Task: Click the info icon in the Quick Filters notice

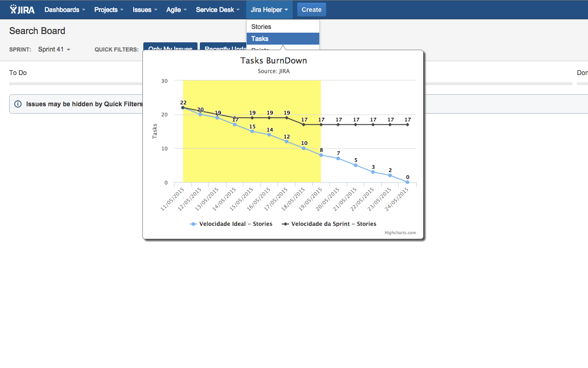Action: coord(18,104)
